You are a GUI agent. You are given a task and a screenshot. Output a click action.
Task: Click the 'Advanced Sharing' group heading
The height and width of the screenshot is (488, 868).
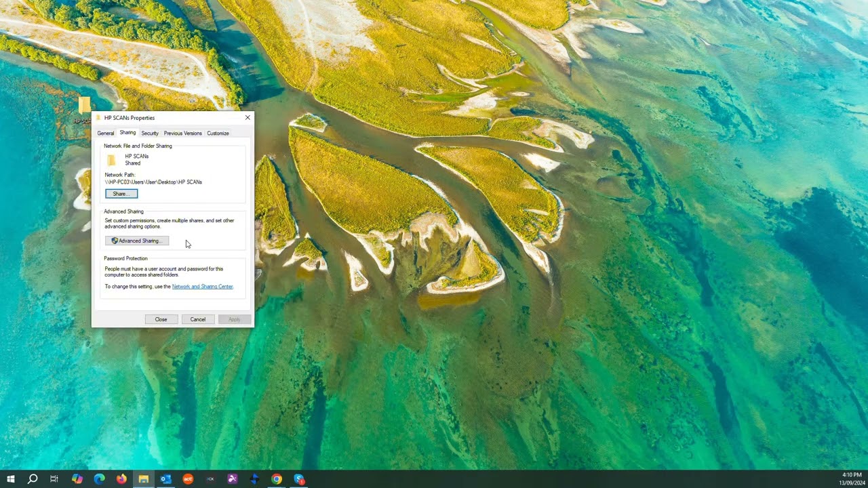(x=123, y=211)
